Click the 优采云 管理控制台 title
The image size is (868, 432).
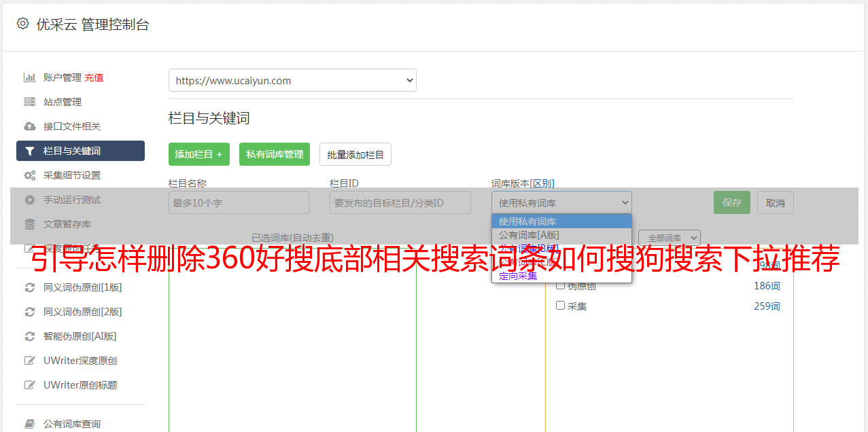(92, 24)
